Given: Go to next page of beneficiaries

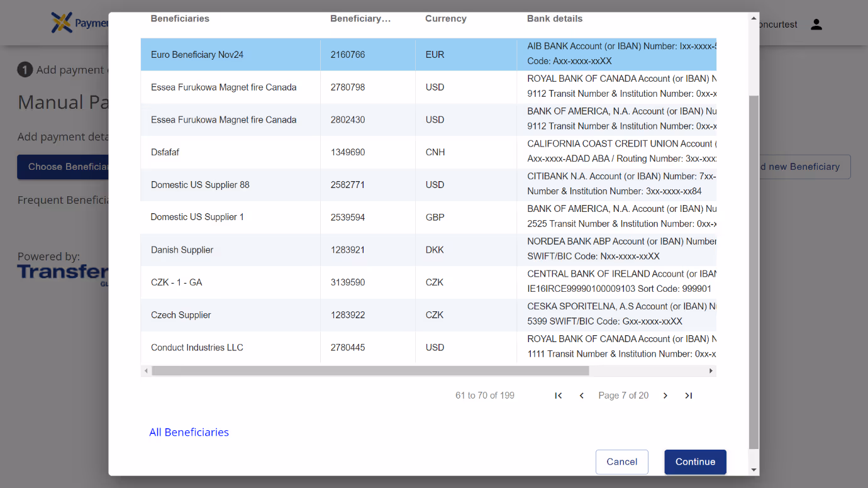Looking at the screenshot, I should point(665,396).
